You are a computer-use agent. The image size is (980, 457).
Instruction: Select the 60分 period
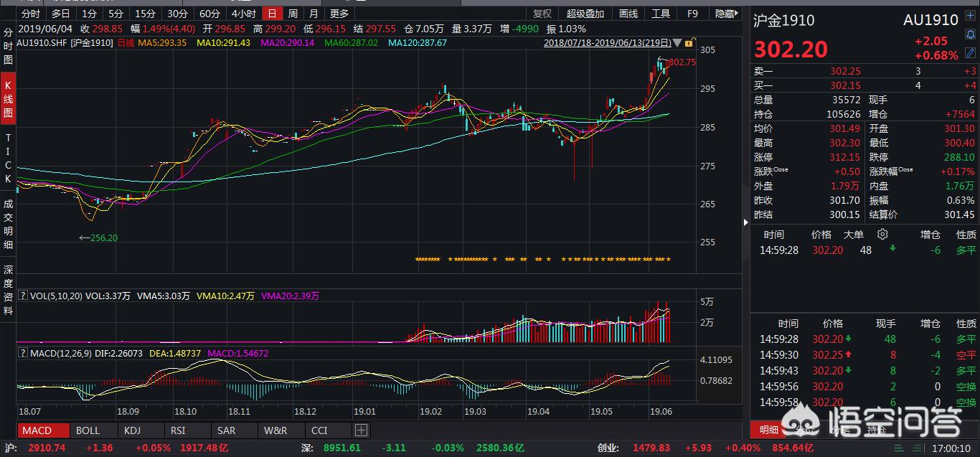point(210,14)
